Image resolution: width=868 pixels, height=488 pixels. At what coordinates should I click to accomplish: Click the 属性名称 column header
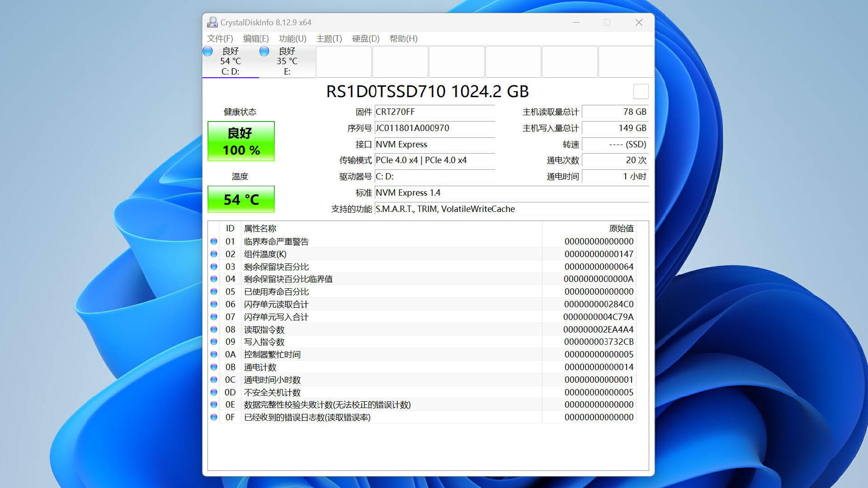coord(392,229)
